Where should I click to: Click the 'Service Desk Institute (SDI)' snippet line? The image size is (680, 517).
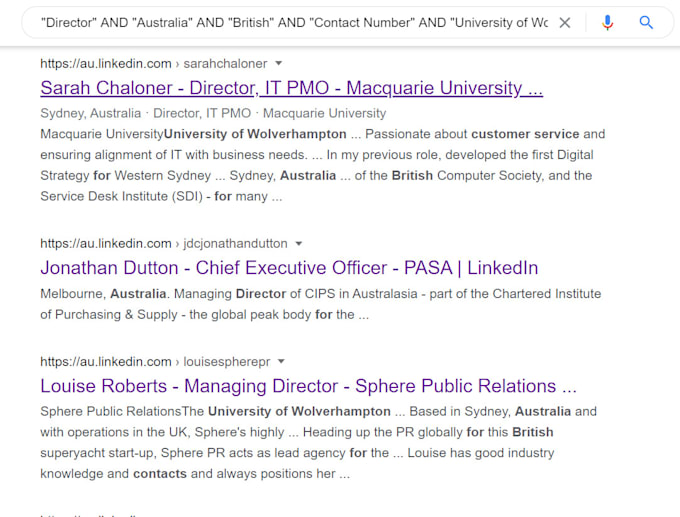[x=161, y=196]
